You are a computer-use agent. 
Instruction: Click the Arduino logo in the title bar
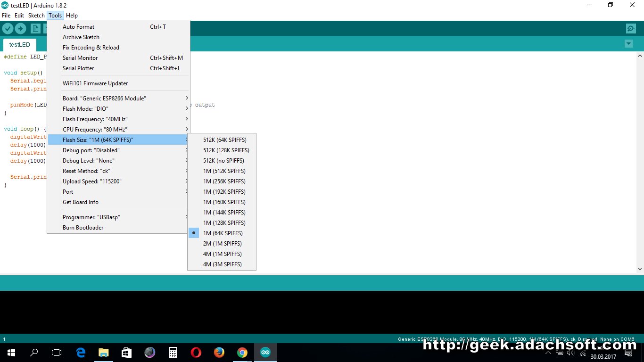tap(5, 5)
